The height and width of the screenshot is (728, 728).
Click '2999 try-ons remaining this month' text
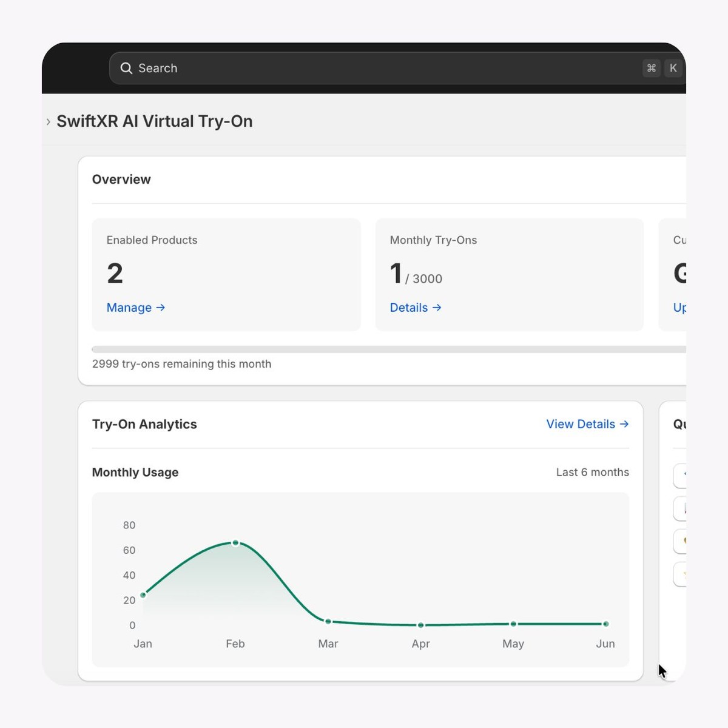(x=181, y=364)
